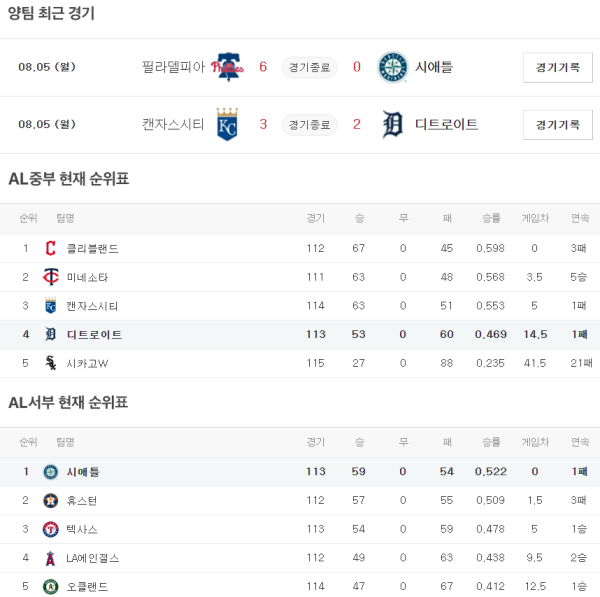600x597 pixels.
Task: Click the Seattle Mariners logo in recent games
Action: pyautogui.click(x=392, y=67)
